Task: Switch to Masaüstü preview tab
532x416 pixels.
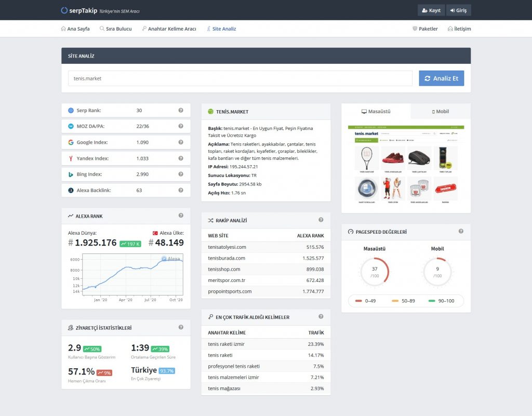Action: 376,111
